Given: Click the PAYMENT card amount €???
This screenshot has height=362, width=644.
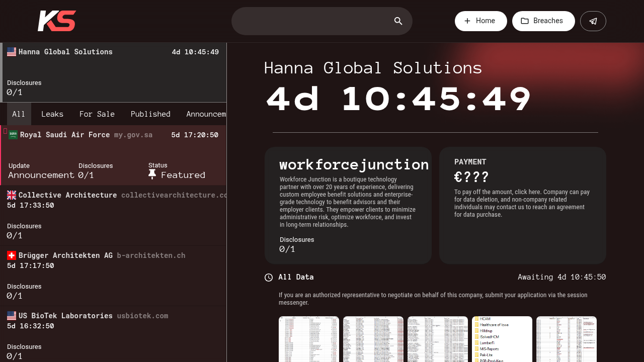Looking at the screenshot, I should (x=471, y=177).
